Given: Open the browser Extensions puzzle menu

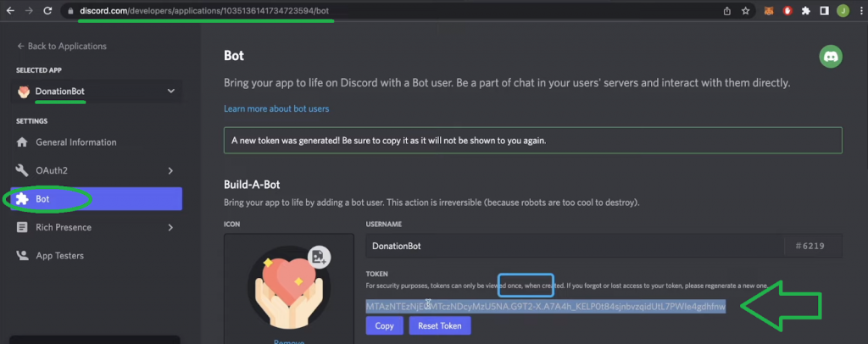Looking at the screenshot, I should (806, 11).
